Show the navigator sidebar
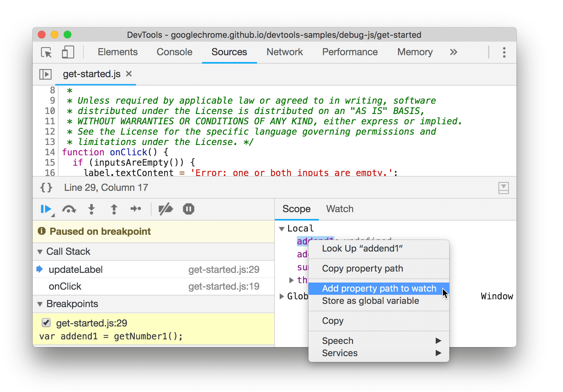Screen dimensions: 563x392 tap(46, 74)
